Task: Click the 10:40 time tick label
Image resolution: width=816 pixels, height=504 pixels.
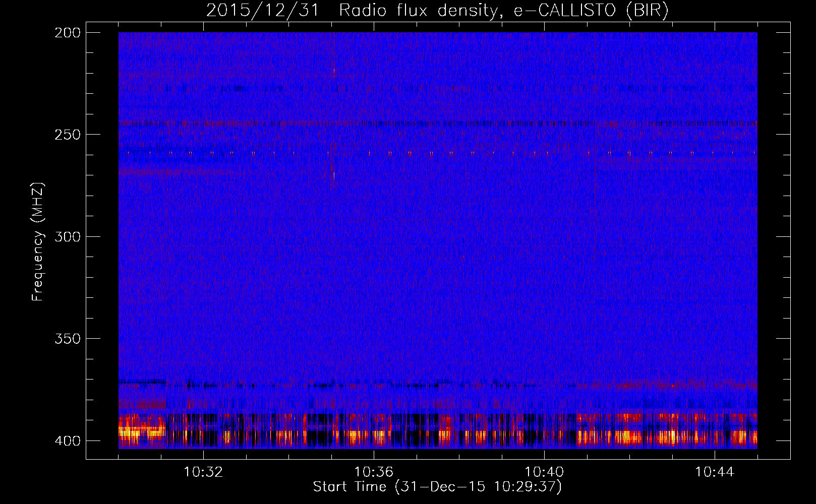Action: coord(544,472)
